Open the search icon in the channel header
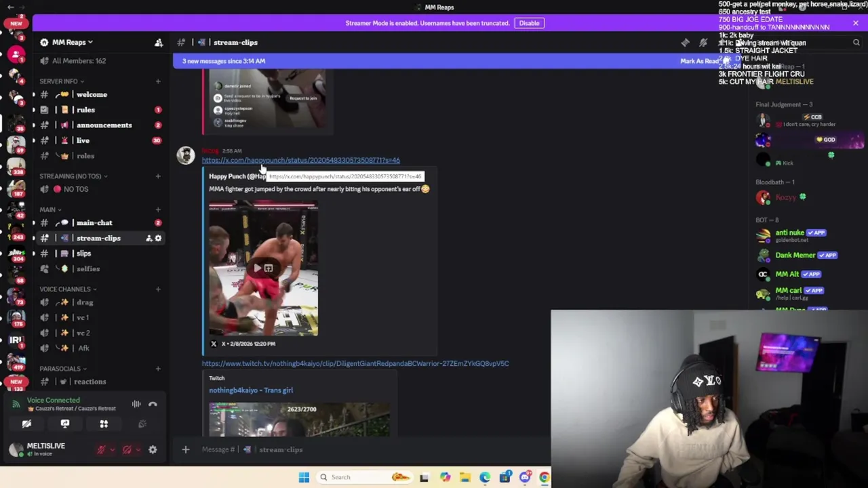 click(856, 43)
